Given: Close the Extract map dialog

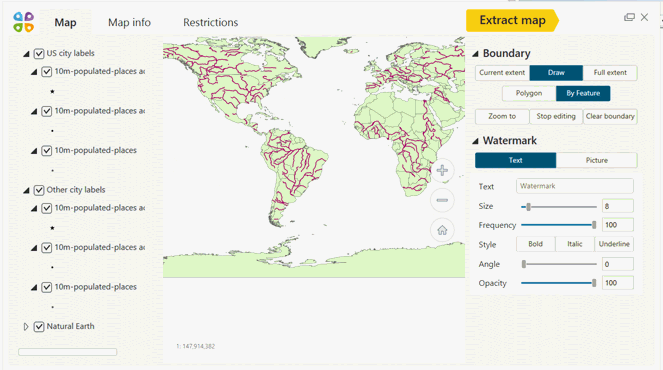Looking at the screenshot, I should [644, 17].
